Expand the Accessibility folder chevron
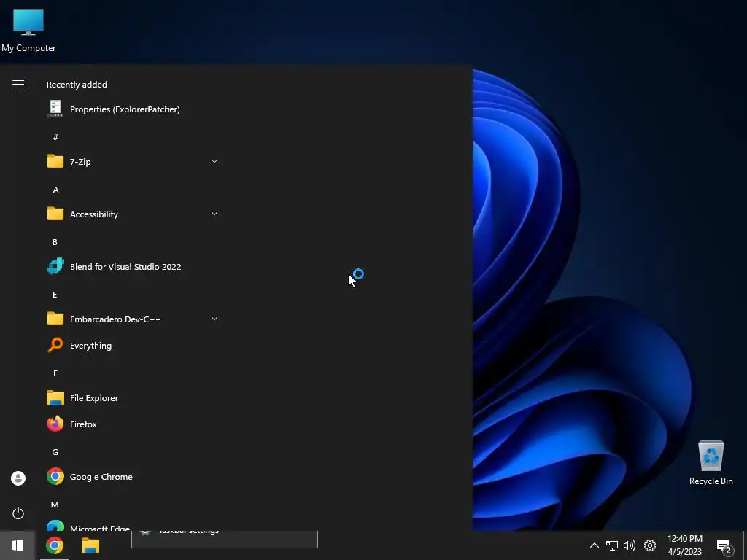The height and width of the screenshot is (560, 747). click(214, 214)
